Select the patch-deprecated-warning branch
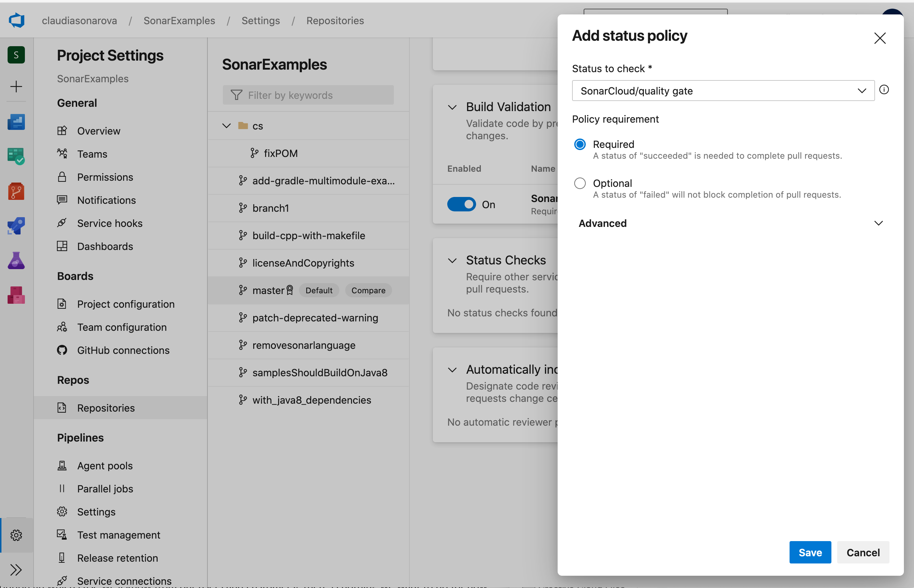914x588 pixels. [x=308, y=317]
